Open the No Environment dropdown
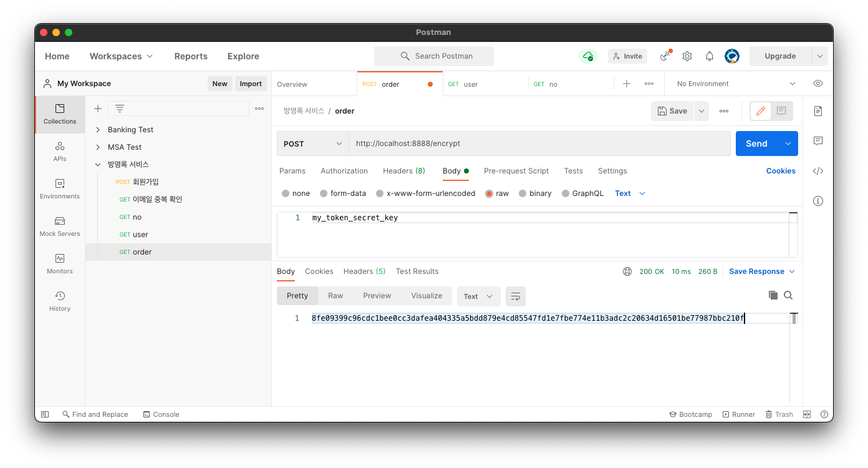The height and width of the screenshot is (468, 868). click(x=736, y=84)
